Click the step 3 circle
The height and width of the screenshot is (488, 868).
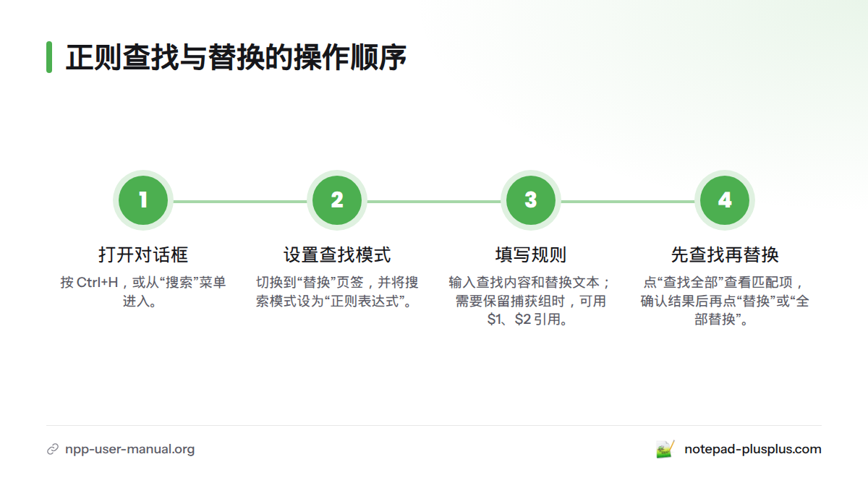click(531, 200)
